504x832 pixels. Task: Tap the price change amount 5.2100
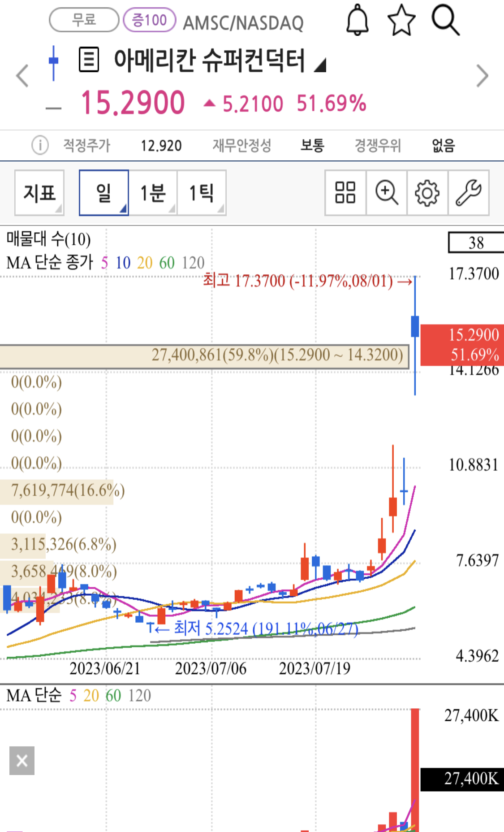[253, 104]
